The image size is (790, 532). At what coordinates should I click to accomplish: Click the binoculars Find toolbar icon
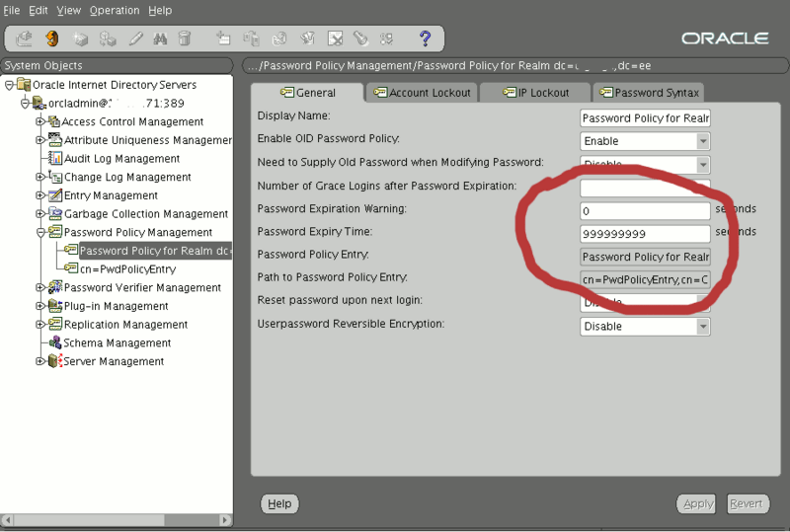(160, 38)
